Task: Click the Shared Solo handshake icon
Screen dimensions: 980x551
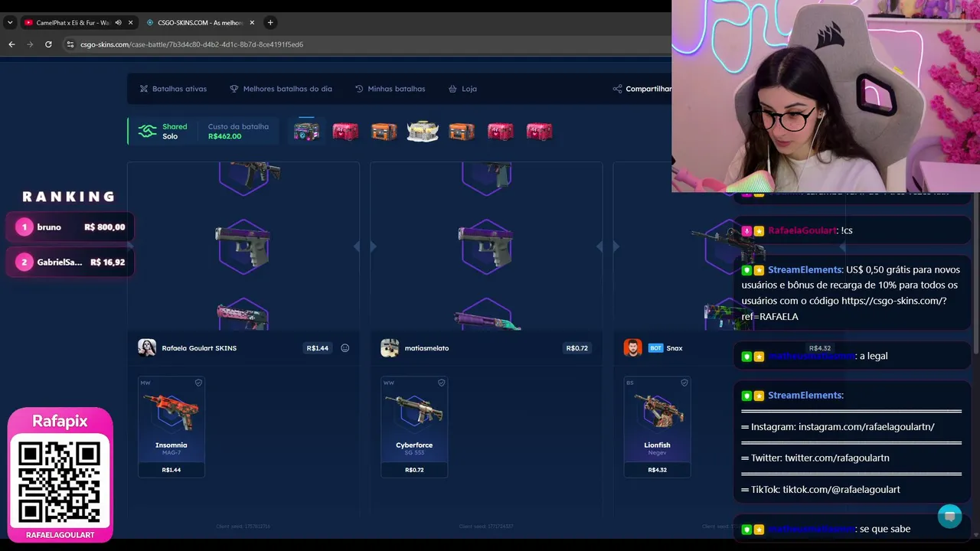Action: (x=147, y=132)
